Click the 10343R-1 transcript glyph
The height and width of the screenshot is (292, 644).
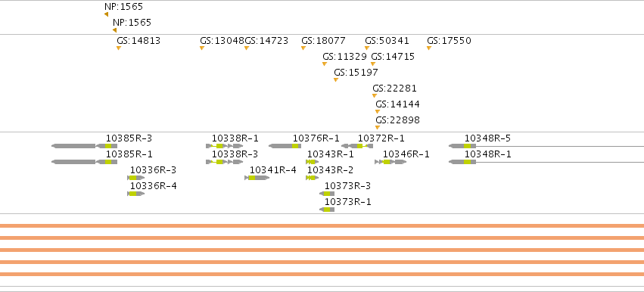(x=312, y=162)
